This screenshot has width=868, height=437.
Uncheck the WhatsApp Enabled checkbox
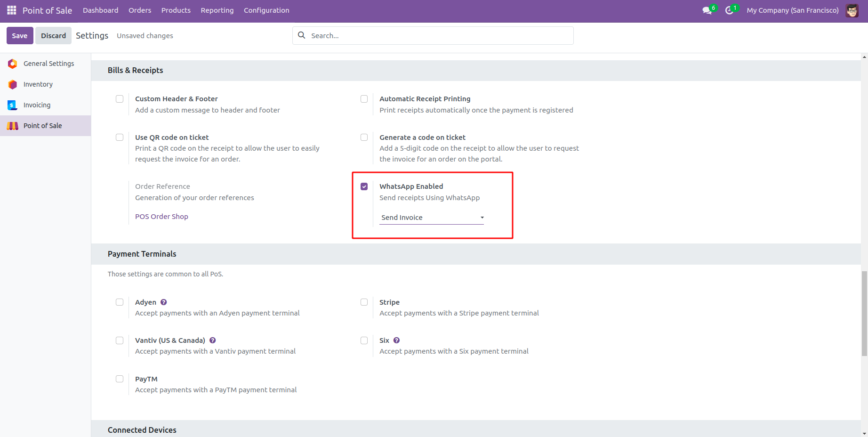tap(364, 186)
